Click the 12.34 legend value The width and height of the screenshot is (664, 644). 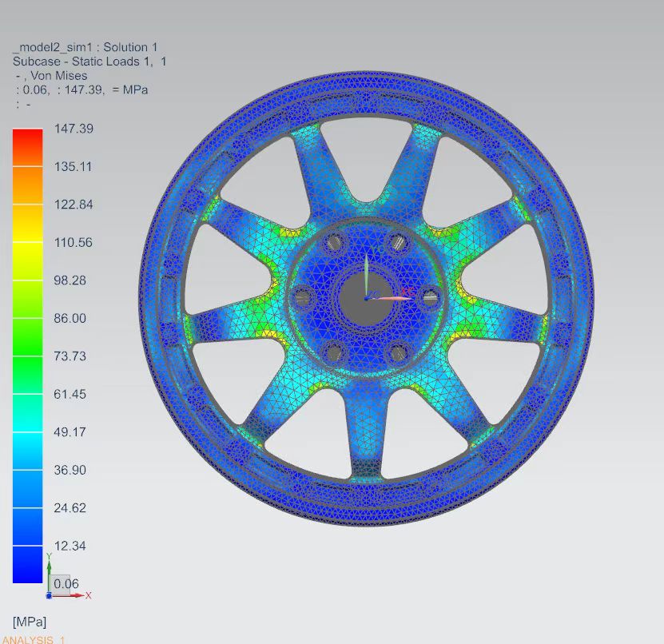[x=70, y=546]
